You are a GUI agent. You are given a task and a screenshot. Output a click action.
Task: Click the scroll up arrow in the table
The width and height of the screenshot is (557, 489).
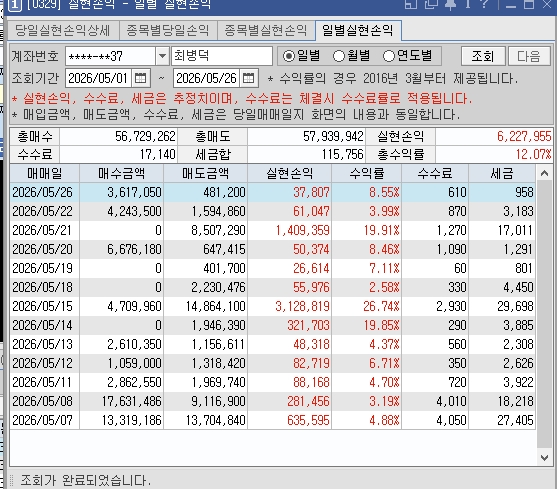pyautogui.click(x=544, y=173)
